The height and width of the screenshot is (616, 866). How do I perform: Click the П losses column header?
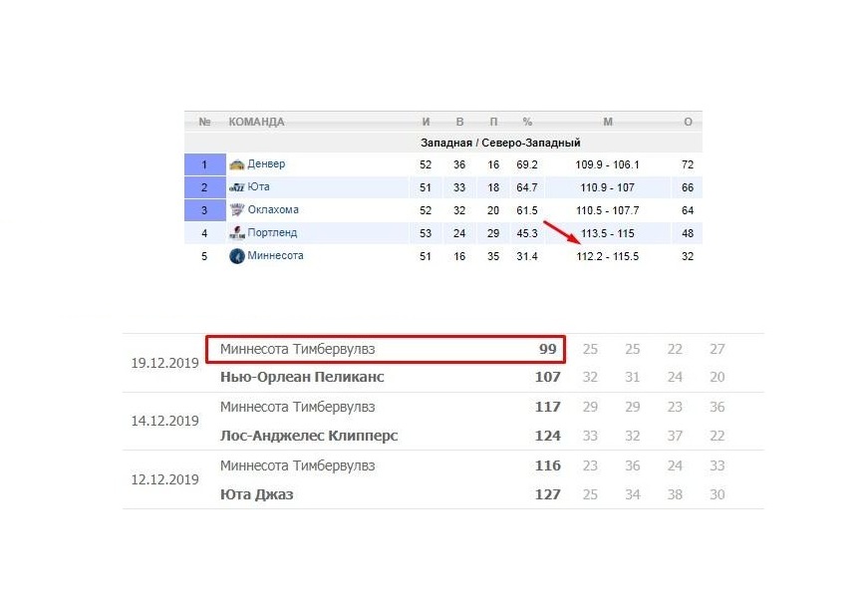493,122
